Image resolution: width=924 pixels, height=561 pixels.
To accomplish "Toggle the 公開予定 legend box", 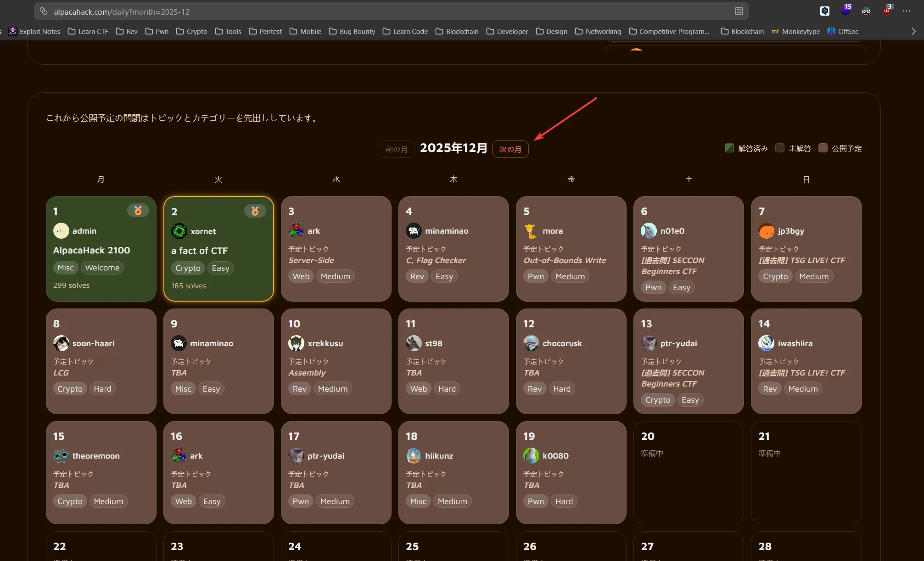I will coord(823,148).
